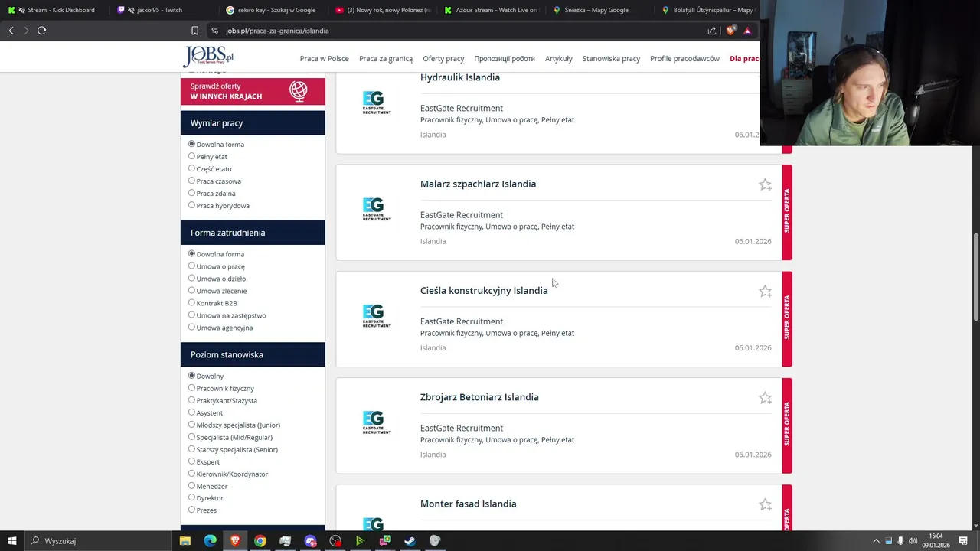This screenshot has height=551, width=980.
Task: Click the page vertical scrollbar thumb
Action: pos(975,277)
